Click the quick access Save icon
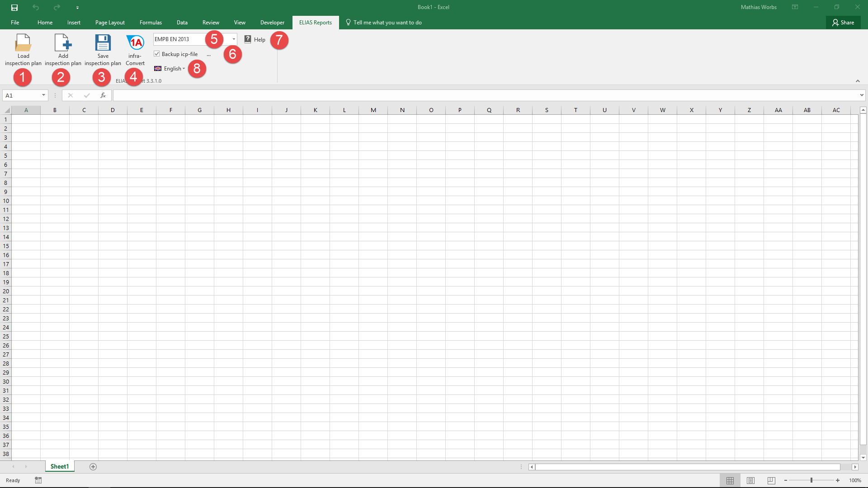 tap(14, 7)
